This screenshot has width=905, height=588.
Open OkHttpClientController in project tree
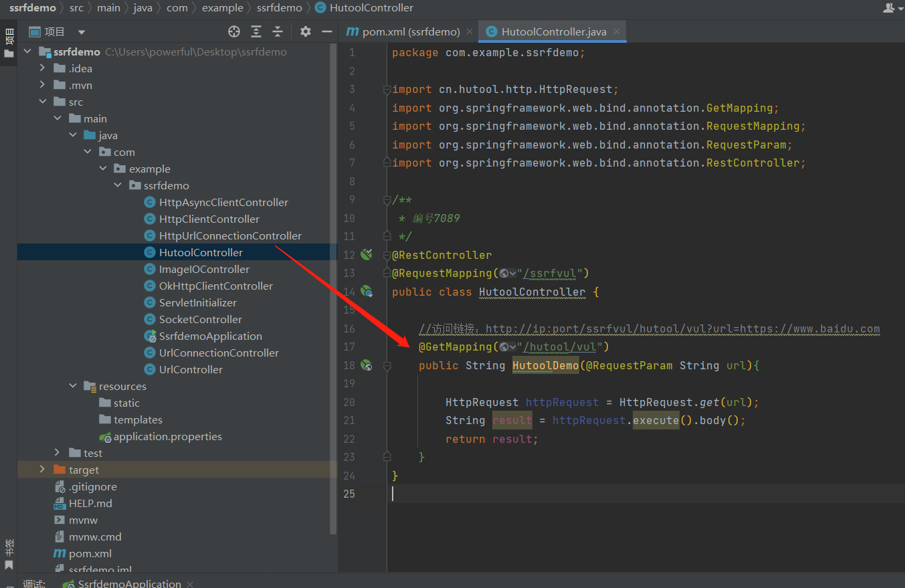point(215,286)
